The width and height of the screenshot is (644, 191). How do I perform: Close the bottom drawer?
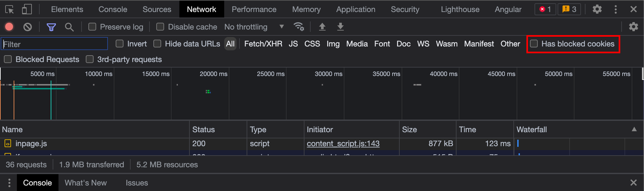[x=633, y=183]
